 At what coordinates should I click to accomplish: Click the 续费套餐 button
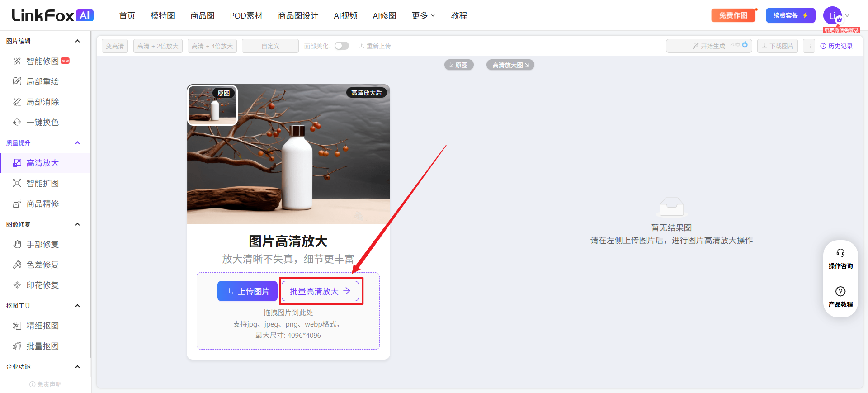(x=790, y=15)
